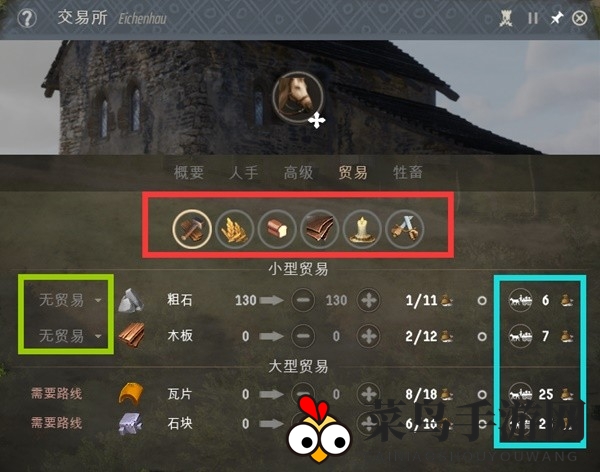Click the pause icon in header
600x472 pixels.
533,18
